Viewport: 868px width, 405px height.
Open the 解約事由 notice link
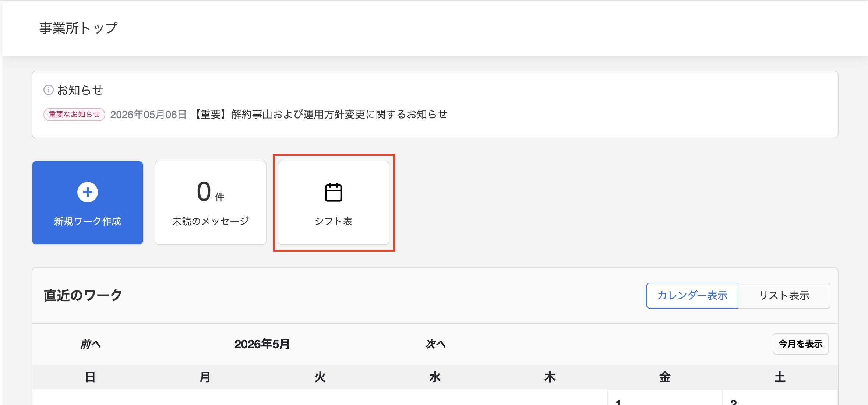click(320, 115)
